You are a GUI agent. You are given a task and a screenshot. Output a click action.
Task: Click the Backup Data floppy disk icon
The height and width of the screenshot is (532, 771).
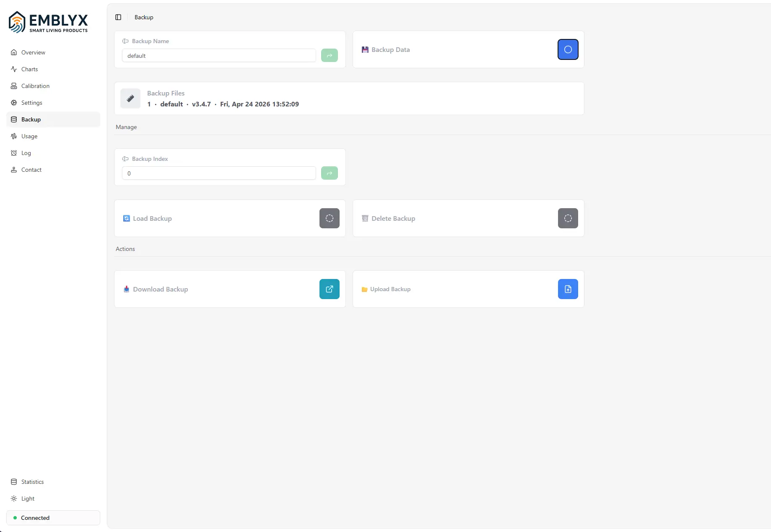[365, 49]
